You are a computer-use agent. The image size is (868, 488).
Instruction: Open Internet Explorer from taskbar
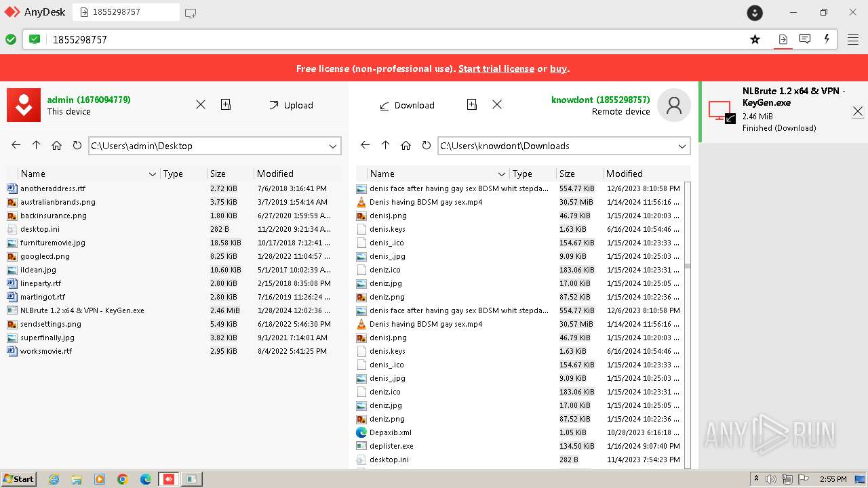(x=54, y=479)
